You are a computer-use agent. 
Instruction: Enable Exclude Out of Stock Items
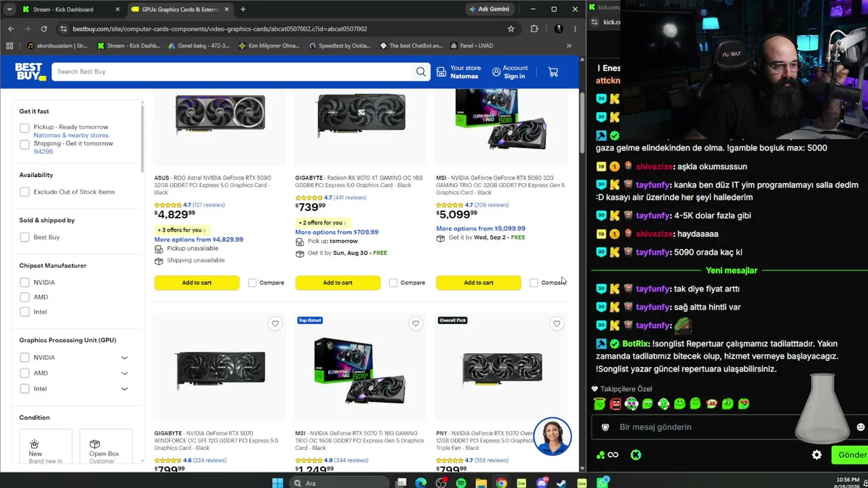click(24, 192)
